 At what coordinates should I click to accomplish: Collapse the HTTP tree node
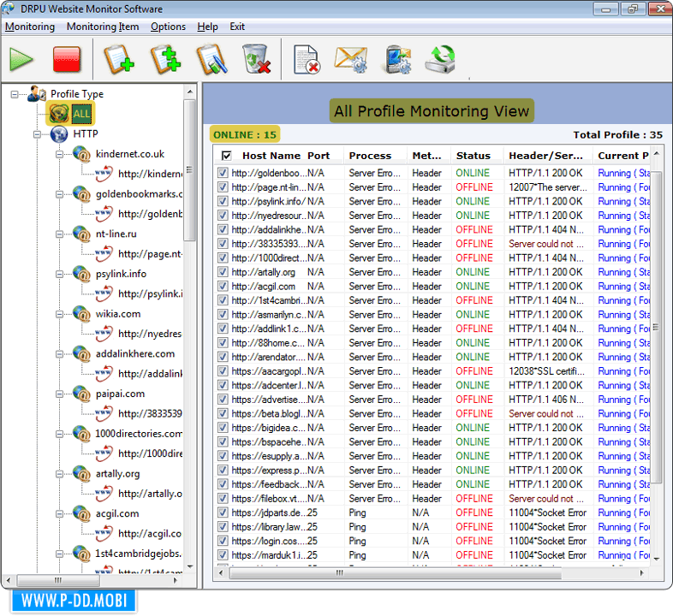pos(38,134)
